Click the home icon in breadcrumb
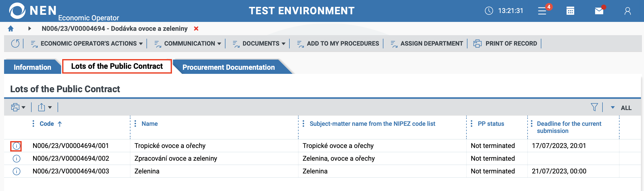The height and width of the screenshot is (191, 644). pos(11,29)
